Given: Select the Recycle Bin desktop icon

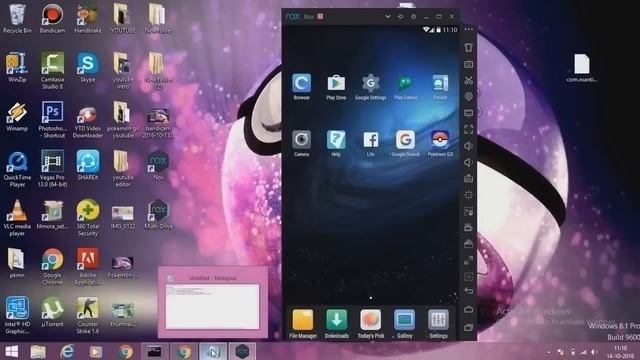Looking at the screenshot, I should pos(17,19).
